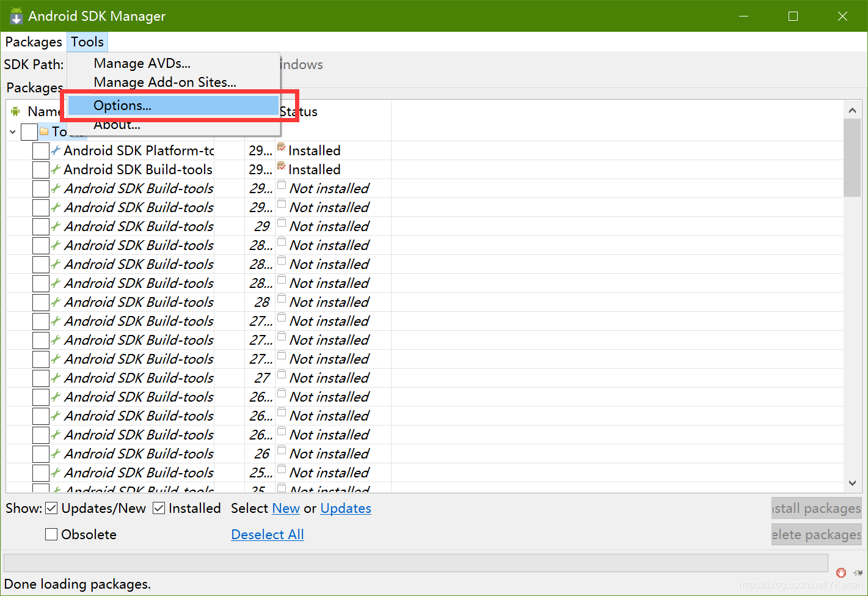Image resolution: width=868 pixels, height=596 pixels.
Task: Click the empty progress bar
Action: click(416, 562)
